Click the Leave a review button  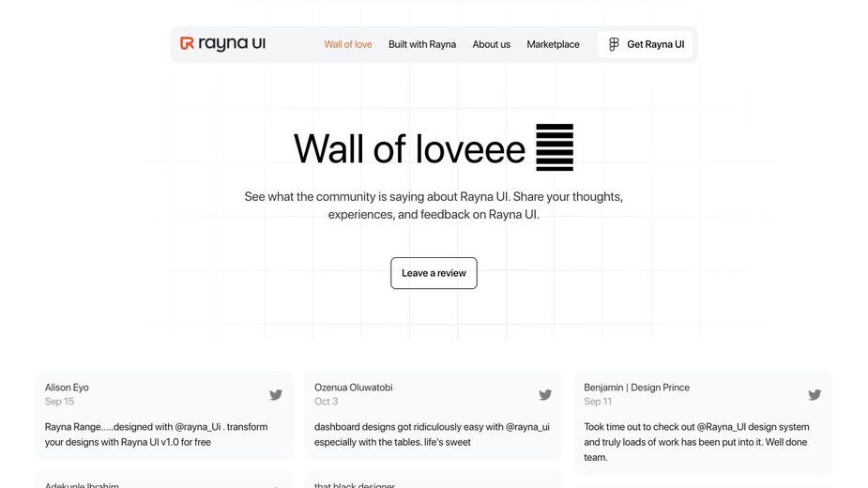pos(434,273)
